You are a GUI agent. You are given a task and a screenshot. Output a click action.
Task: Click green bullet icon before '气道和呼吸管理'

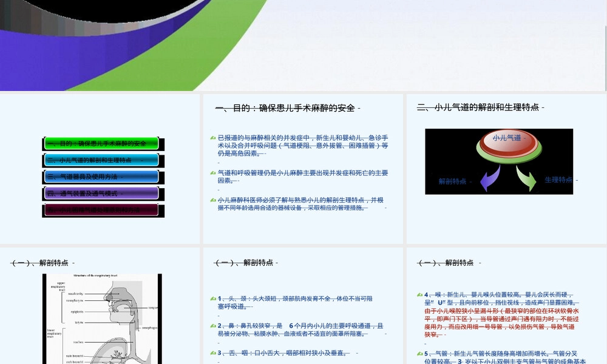(x=213, y=173)
